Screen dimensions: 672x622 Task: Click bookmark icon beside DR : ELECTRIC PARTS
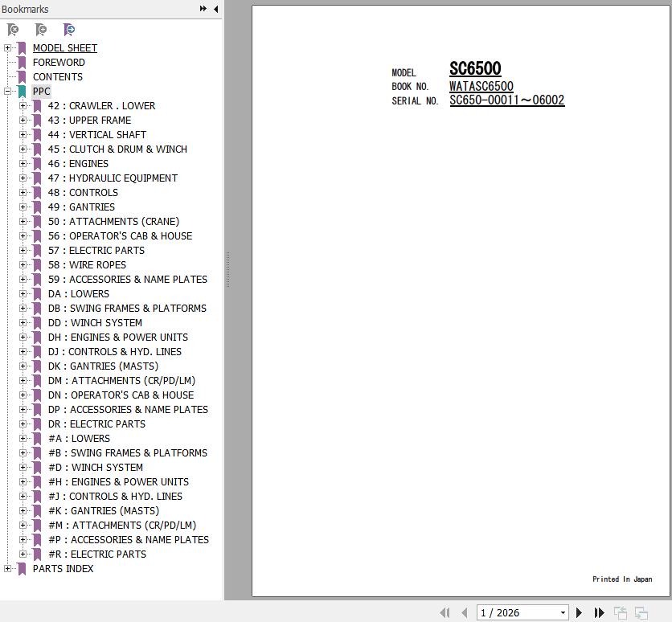click(37, 424)
